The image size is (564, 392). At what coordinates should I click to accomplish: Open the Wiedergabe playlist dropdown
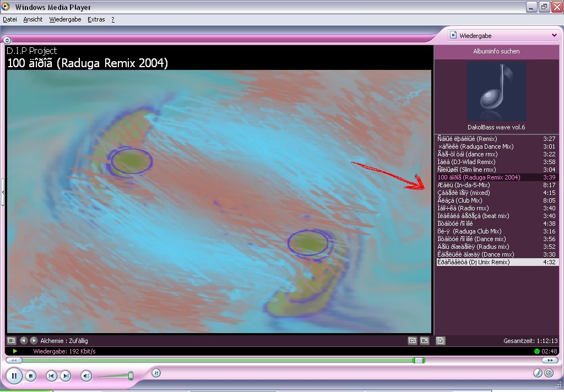(x=554, y=35)
